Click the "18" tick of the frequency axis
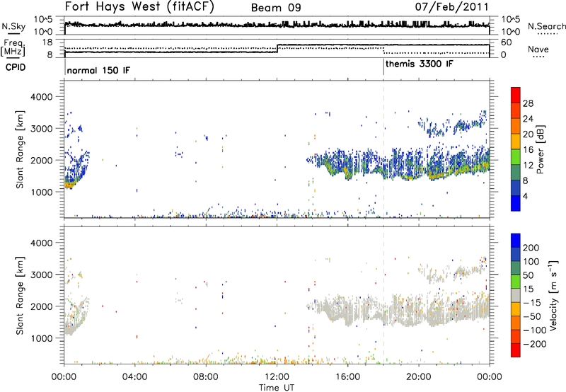This screenshot has height=392, width=566. tap(48, 42)
